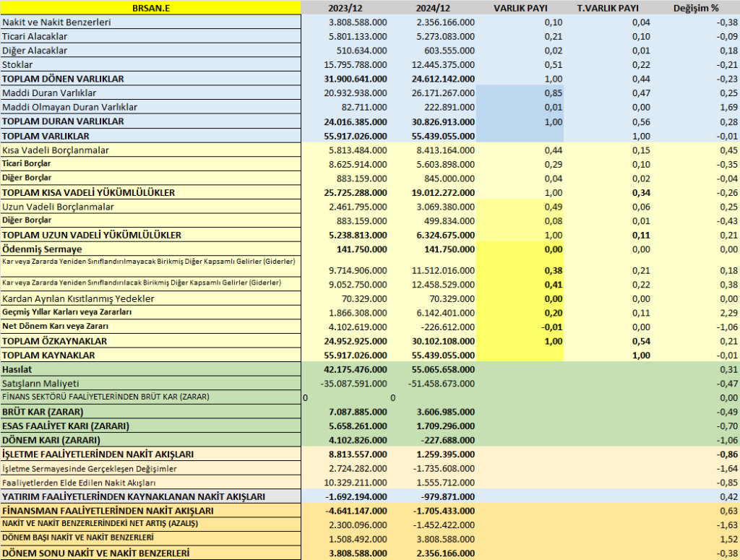740x560 pixels.
Task: Select the Stoklar row label
Action: pyautogui.click(x=150, y=64)
